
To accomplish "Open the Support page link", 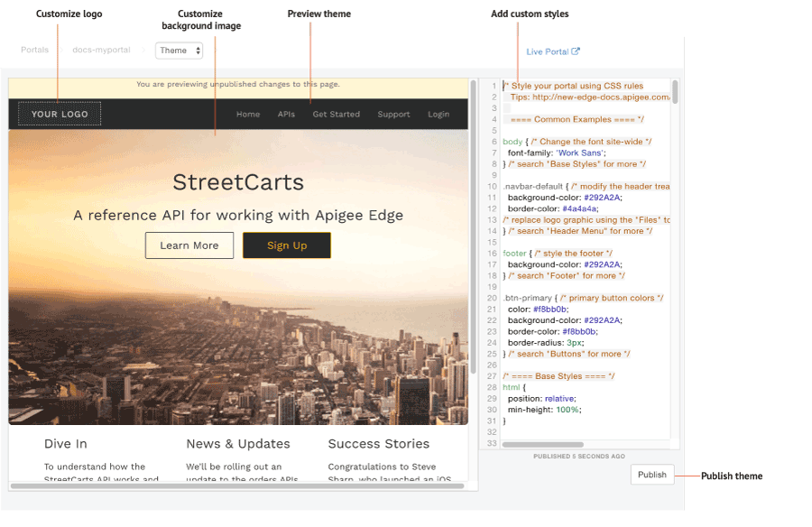I will tap(393, 115).
